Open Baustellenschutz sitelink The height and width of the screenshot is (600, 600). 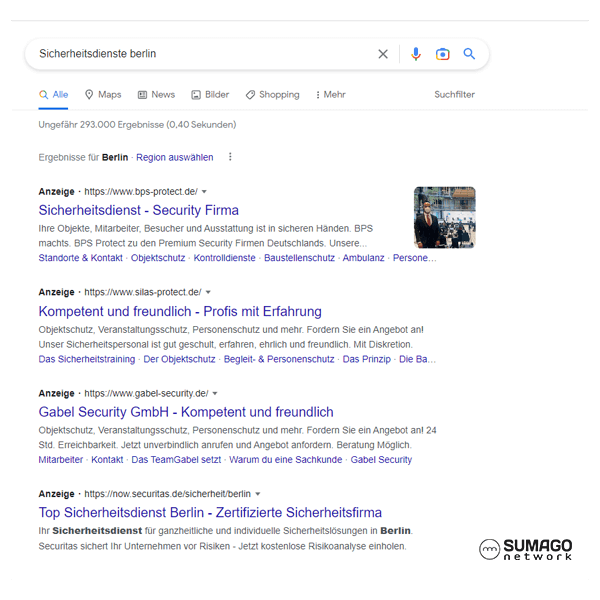(299, 258)
